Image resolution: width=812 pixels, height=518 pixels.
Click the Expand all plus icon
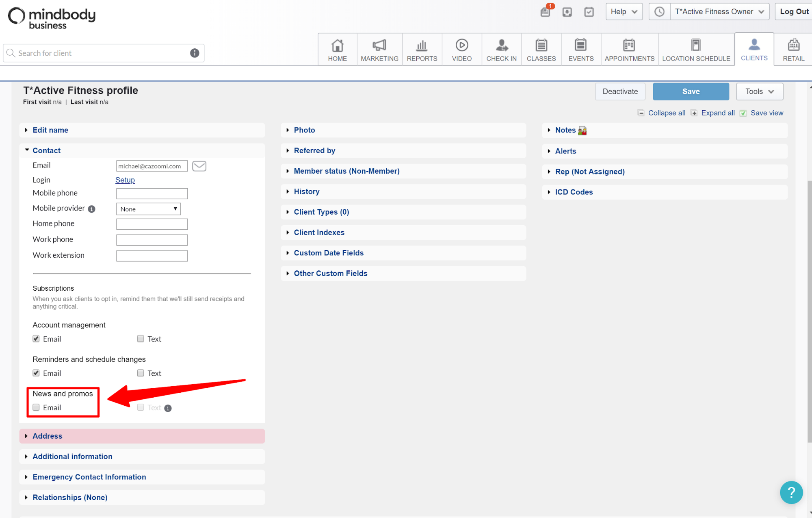(694, 113)
